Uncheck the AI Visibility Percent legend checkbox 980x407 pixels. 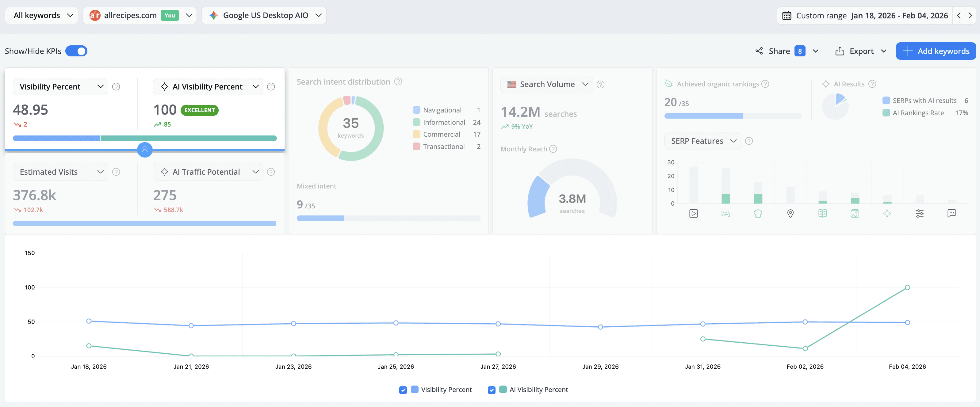point(491,390)
